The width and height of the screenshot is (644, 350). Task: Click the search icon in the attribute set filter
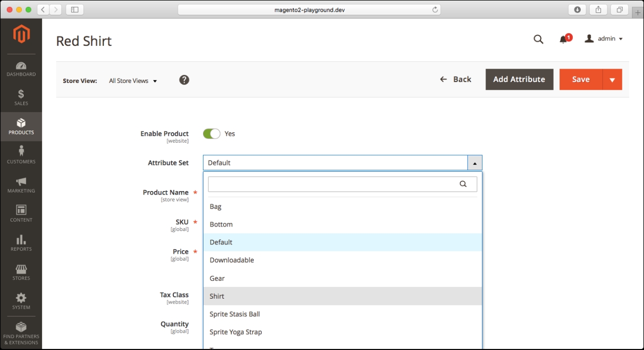point(463,184)
